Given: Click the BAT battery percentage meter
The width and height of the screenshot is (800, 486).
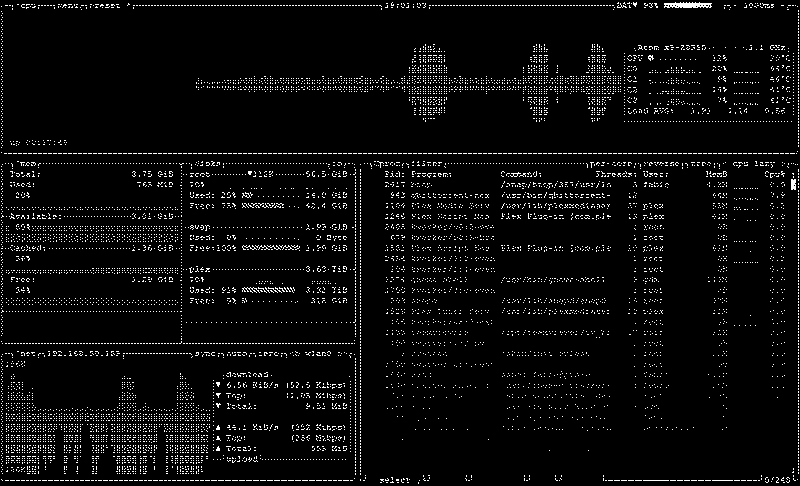Looking at the screenshot, I should [x=663, y=6].
